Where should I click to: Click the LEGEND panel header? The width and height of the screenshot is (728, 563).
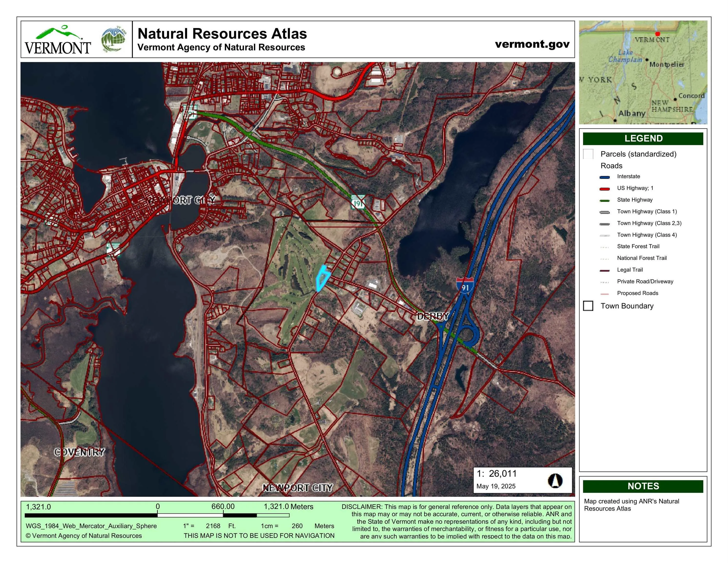[x=643, y=138]
